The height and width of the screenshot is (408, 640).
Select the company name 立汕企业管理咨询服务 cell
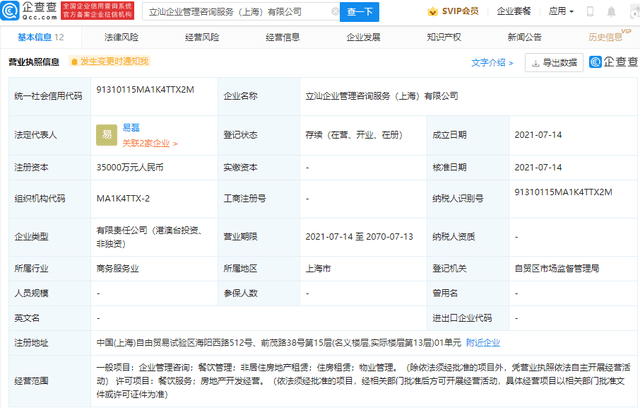click(x=382, y=96)
